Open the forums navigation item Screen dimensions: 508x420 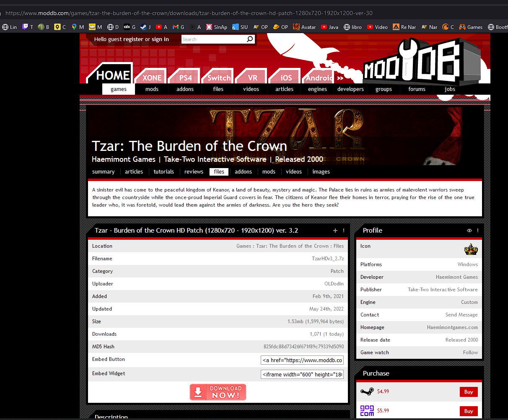[x=417, y=89]
